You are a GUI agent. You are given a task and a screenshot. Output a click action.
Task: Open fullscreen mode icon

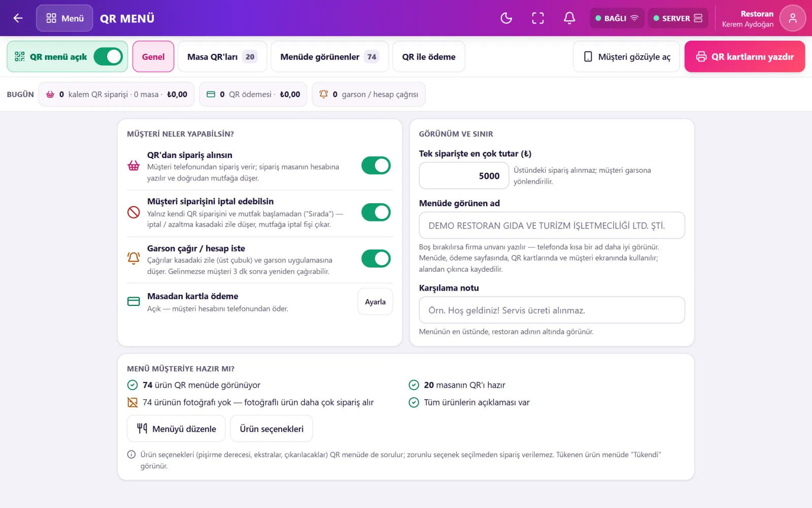[x=538, y=18]
